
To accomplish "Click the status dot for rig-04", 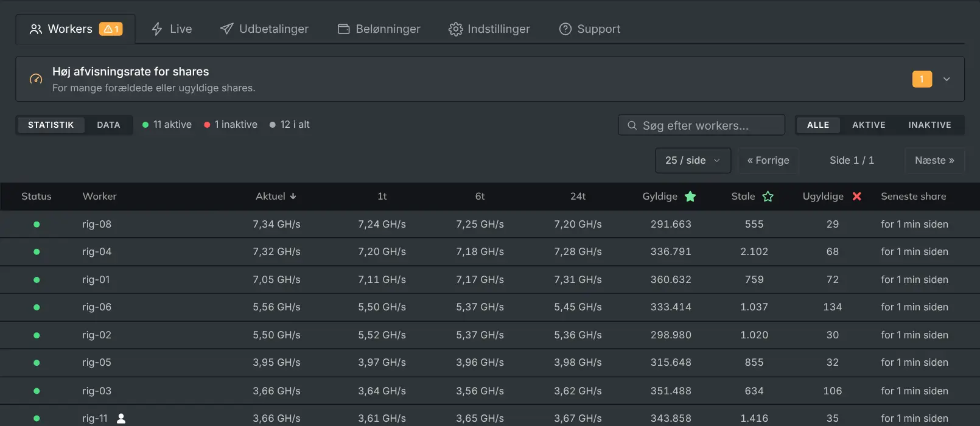I will 37,252.
